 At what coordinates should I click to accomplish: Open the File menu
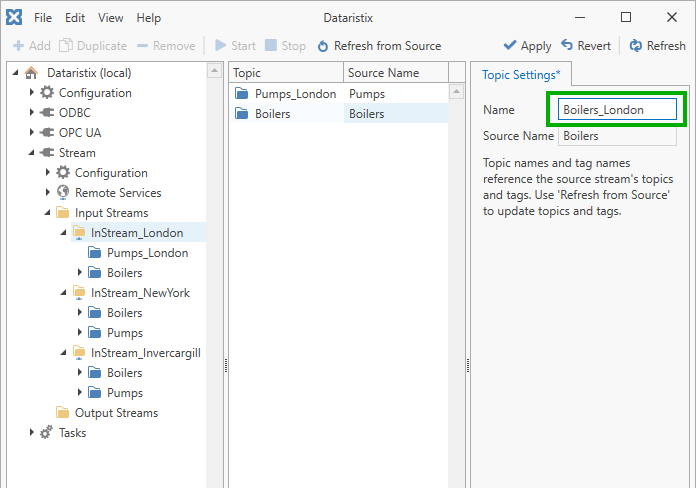click(43, 18)
